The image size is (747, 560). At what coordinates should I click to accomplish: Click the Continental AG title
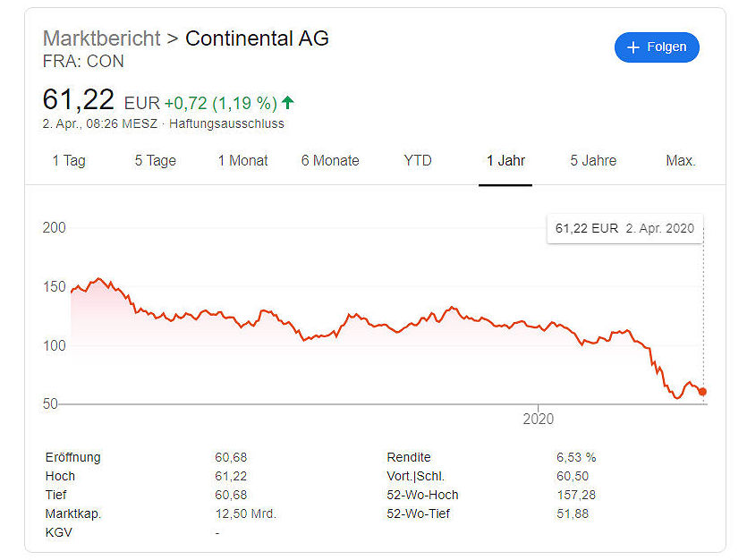(x=258, y=38)
